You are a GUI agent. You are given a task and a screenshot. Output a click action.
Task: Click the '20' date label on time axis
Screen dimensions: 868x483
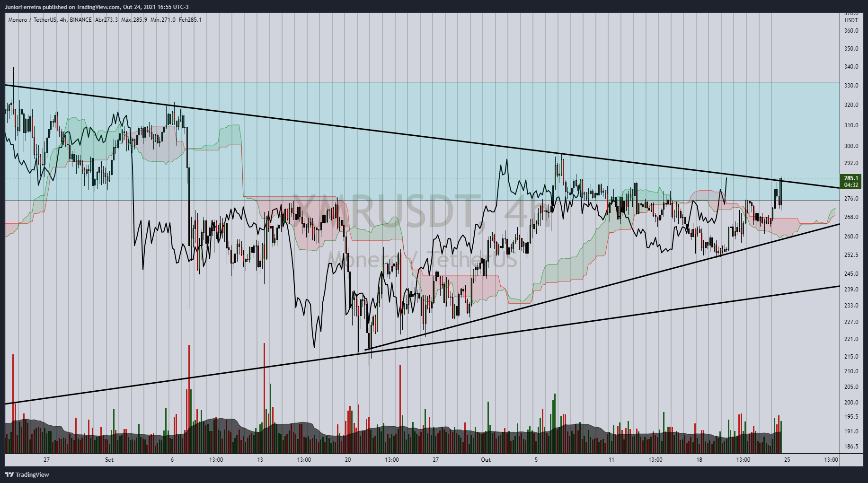click(348, 460)
